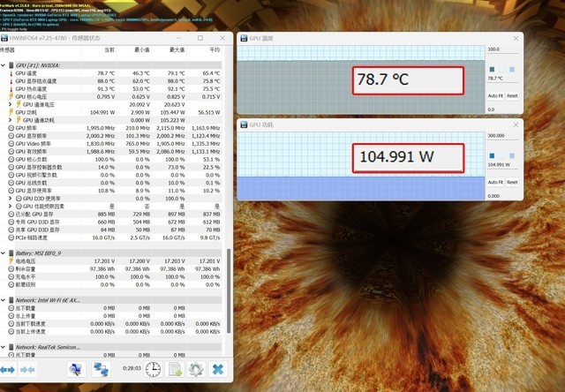The width and height of the screenshot is (565, 392).
Task: Collapse the GPU [#1]: NVIDIA group
Action: (3, 65)
